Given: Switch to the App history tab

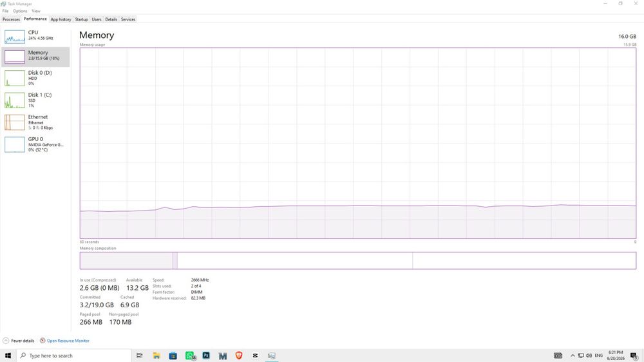Looking at the screenshot, I should (61, 19).
